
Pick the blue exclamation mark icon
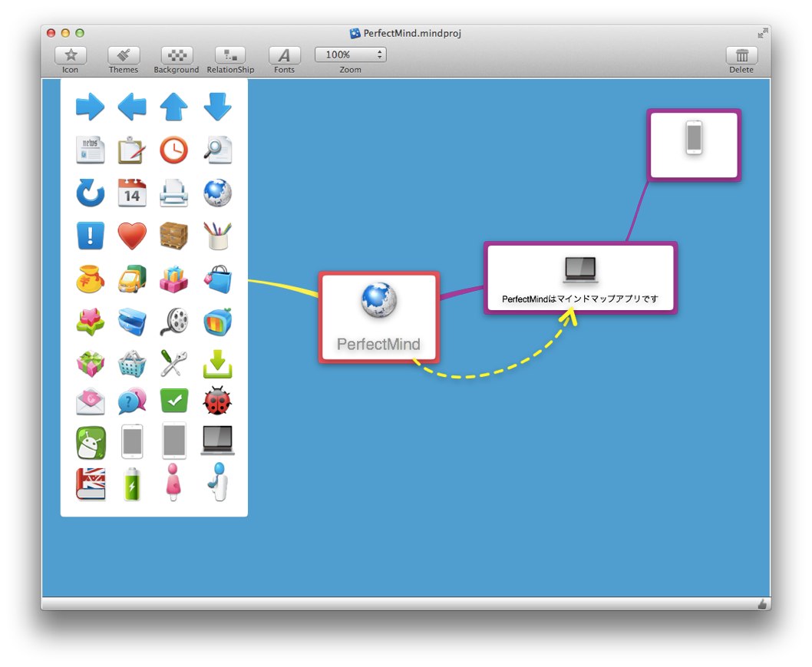(90, 236)
